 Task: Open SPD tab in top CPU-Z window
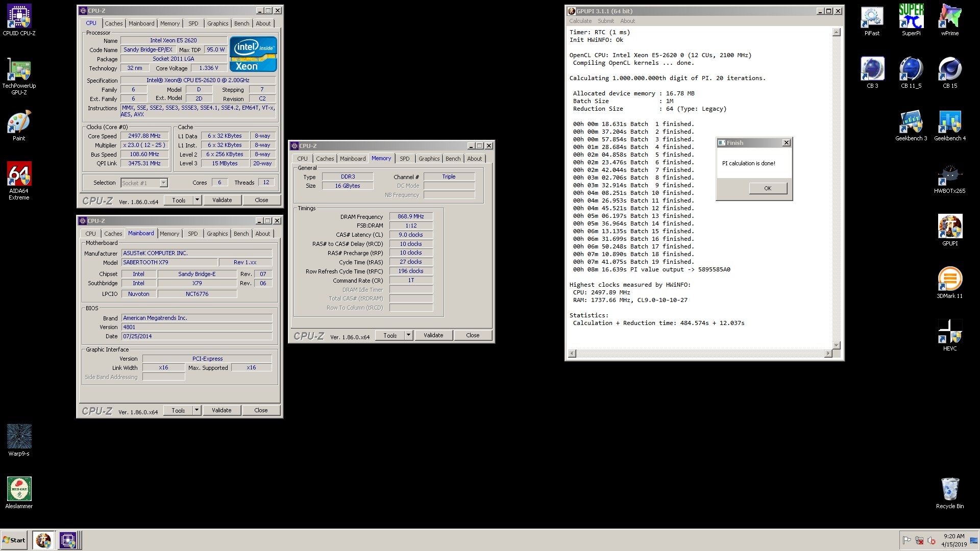(193, 23)
